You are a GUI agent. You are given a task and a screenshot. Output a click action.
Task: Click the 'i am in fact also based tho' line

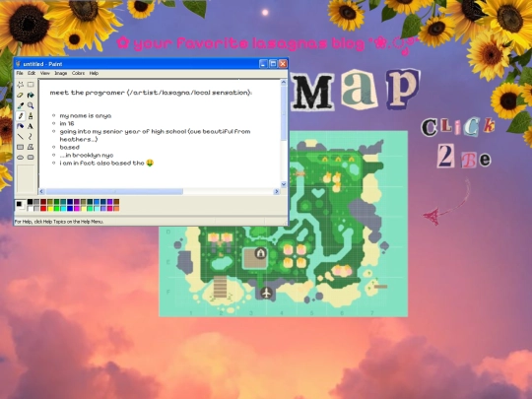pos(106,163)
